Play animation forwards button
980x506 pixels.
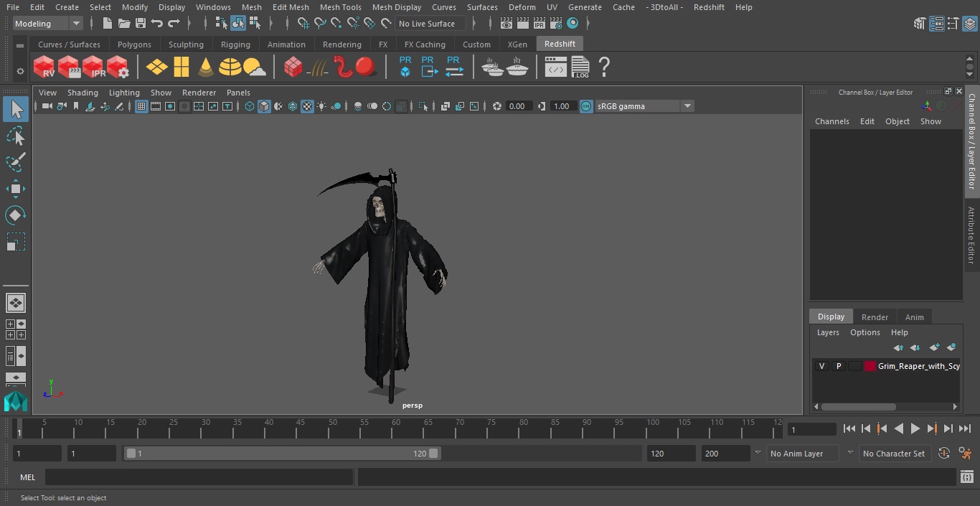(915, 428)
